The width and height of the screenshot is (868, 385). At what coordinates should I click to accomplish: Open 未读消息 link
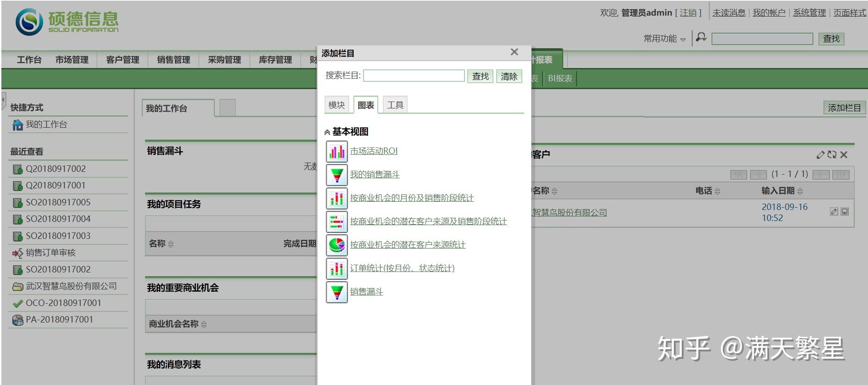[x=729, y=13]
